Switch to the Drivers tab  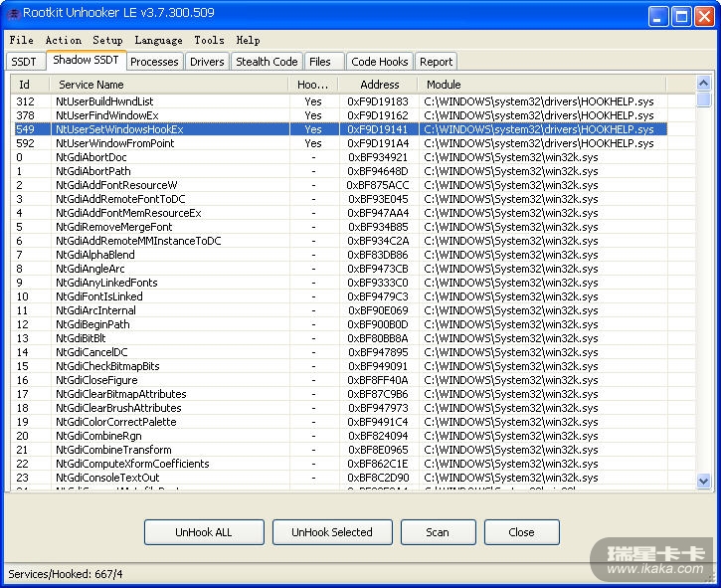click(x=207, y=62)
